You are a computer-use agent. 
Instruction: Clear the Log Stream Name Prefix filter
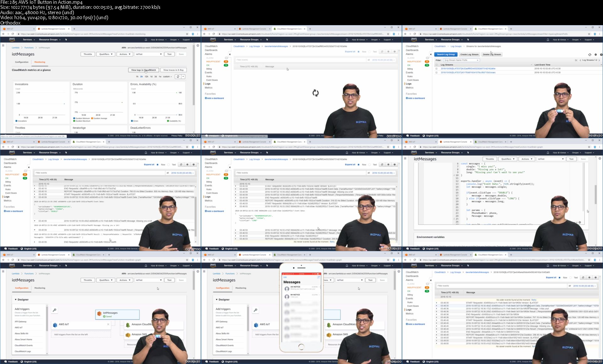(478, 60)
